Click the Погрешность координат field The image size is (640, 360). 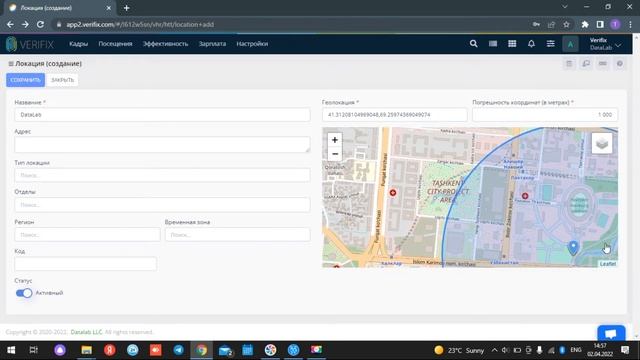pos(545,115)
